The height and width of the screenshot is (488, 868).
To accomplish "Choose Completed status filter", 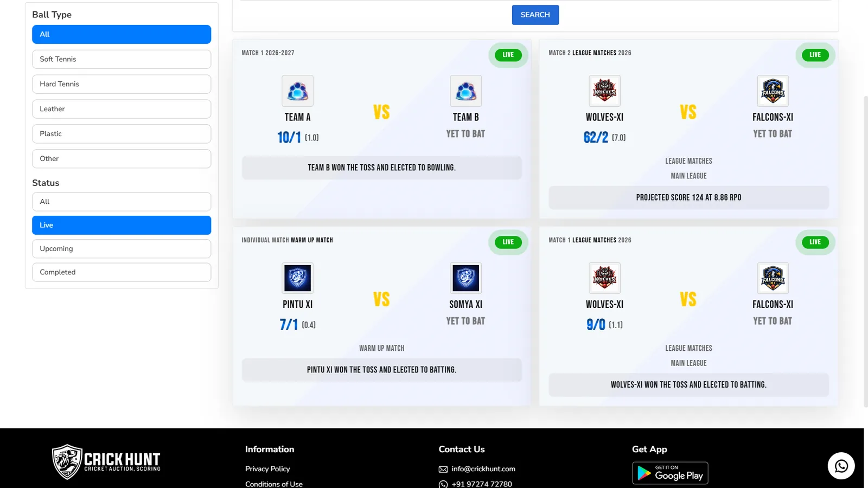I will coord(122,272).
